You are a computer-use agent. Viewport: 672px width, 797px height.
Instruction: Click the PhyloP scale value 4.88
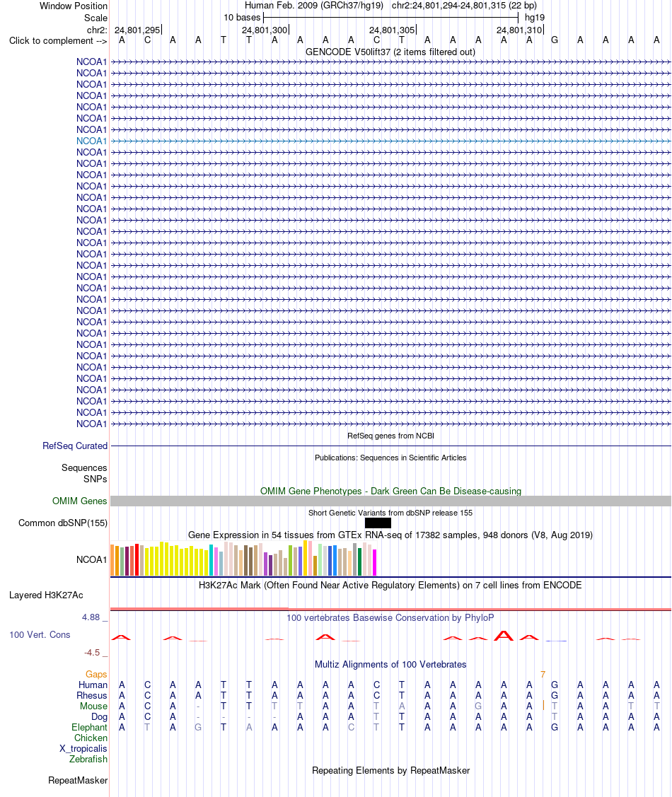click(91, 617)
